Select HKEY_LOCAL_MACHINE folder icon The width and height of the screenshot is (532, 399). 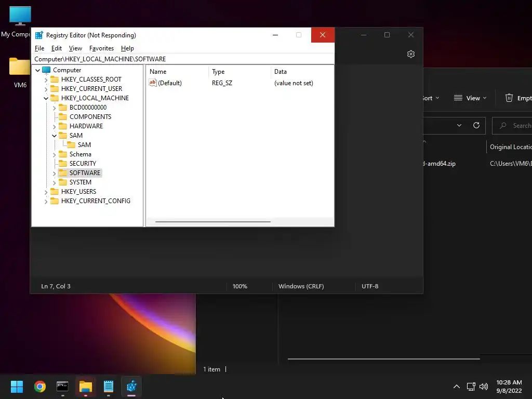point(54,98)
